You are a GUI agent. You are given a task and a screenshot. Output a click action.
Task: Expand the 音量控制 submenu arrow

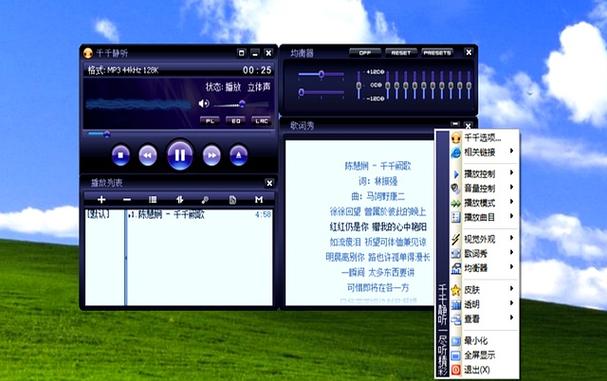coord(512,187)
